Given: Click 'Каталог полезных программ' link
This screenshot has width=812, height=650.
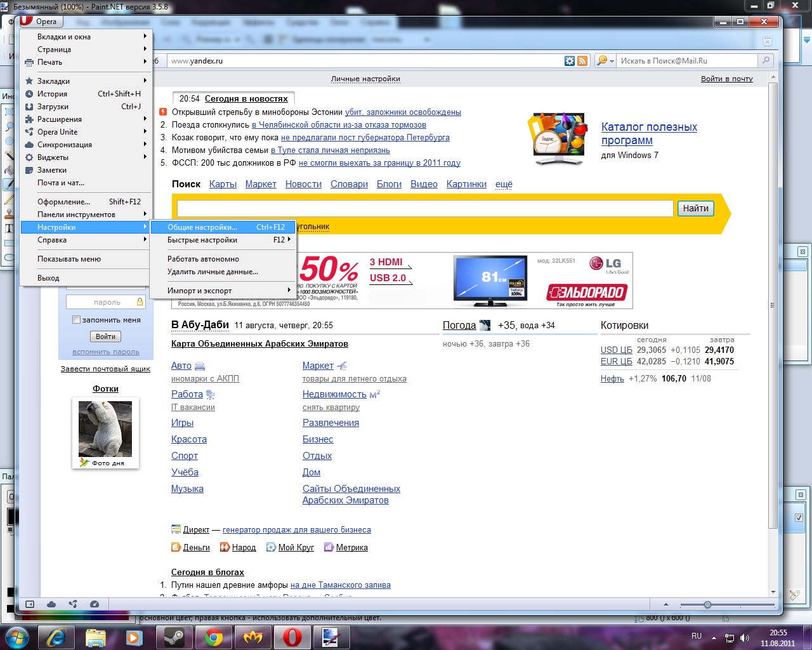Looking at the screenshot, I should (649, 133).
